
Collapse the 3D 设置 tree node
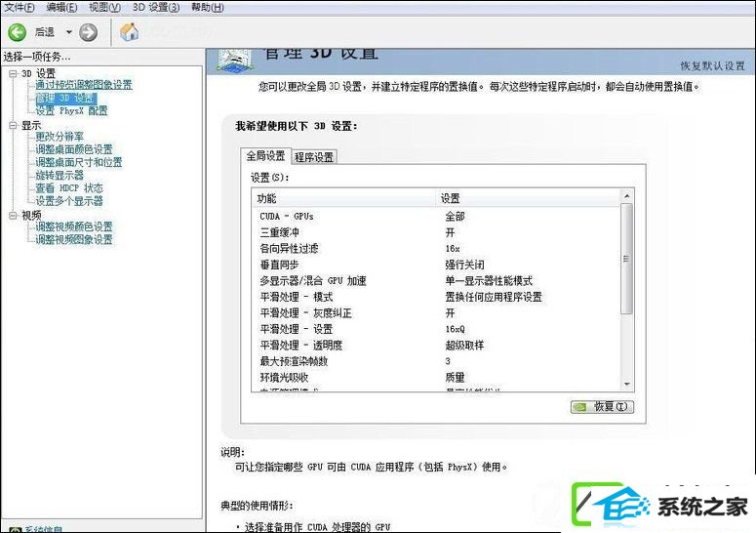click(x=13, y=73)
